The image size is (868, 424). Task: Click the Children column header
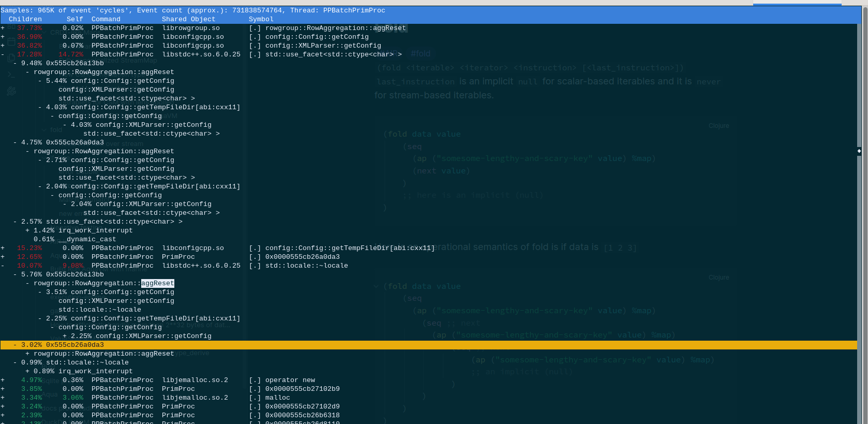coord(25,19)
